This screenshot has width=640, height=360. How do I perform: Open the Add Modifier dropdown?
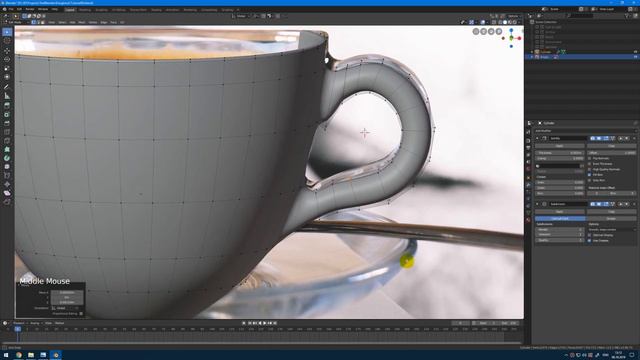coord(585,131)
